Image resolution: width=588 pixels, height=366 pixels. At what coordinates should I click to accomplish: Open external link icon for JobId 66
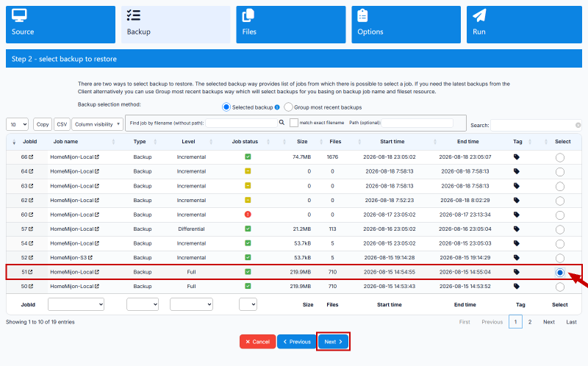pos(31,157)
